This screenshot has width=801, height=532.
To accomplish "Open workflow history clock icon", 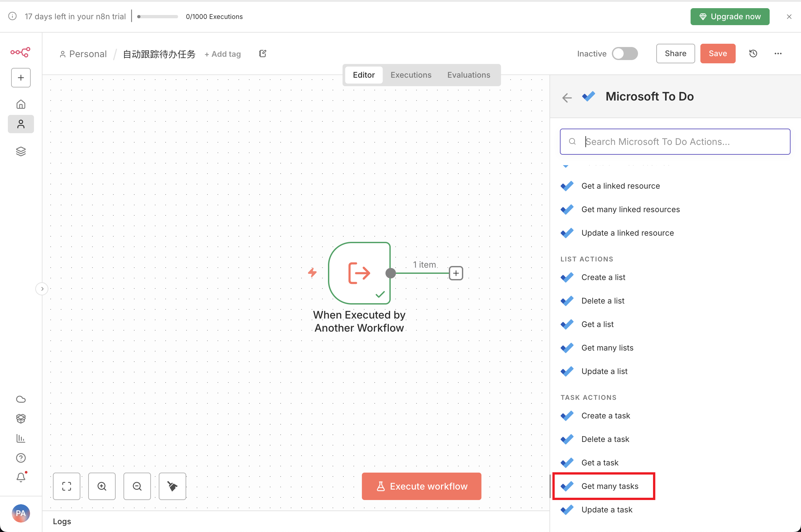I will [753, 54].
